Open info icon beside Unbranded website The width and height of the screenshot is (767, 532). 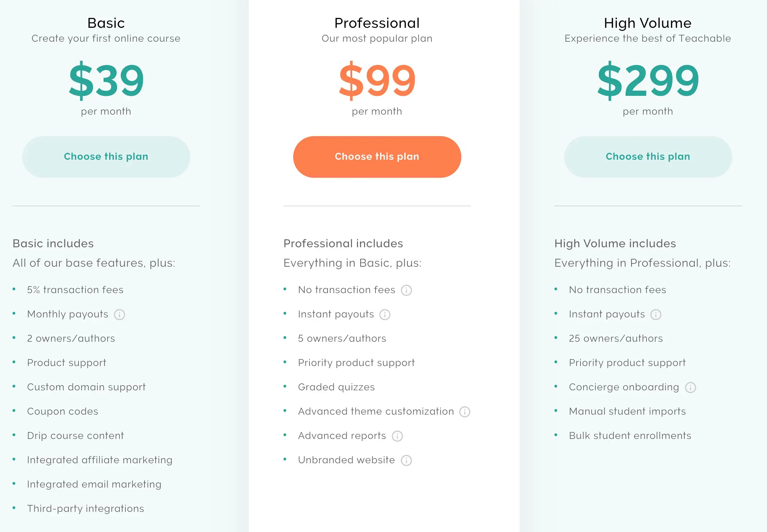tap(406, 460)
